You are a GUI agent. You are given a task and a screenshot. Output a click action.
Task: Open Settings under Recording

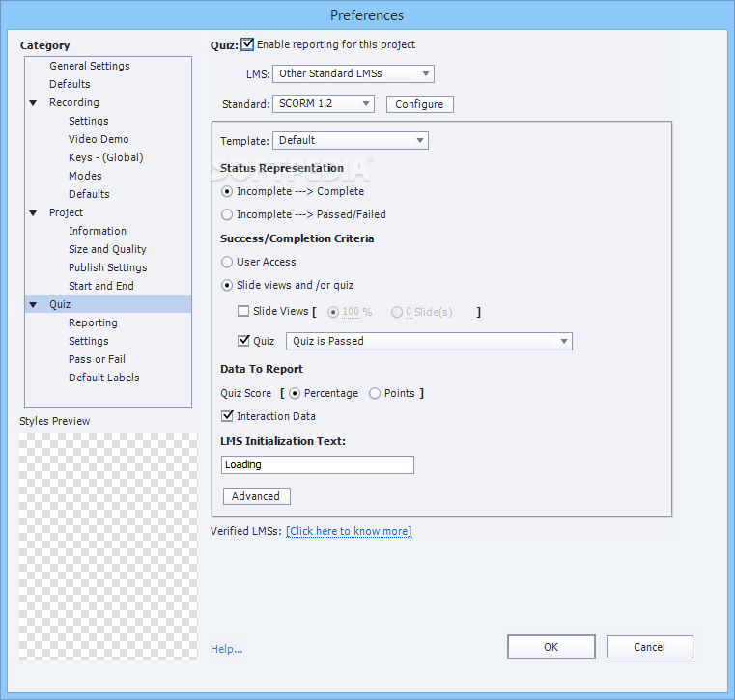(89, 121)
